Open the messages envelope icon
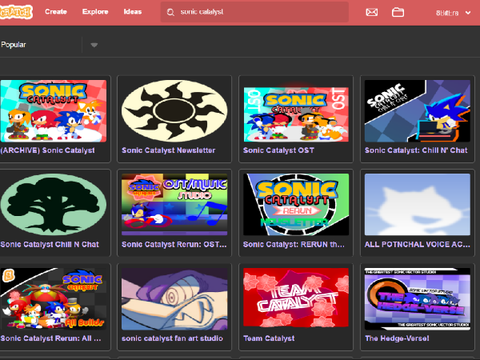The height and width of the screenshot is (360, 480). coord(372,12)
